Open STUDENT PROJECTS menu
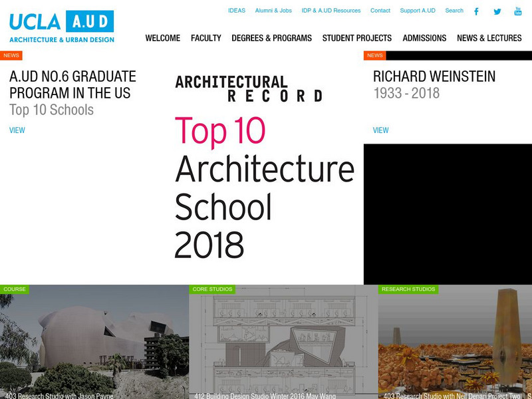Viewport: 532px width, 399px height. coord(357,38)
